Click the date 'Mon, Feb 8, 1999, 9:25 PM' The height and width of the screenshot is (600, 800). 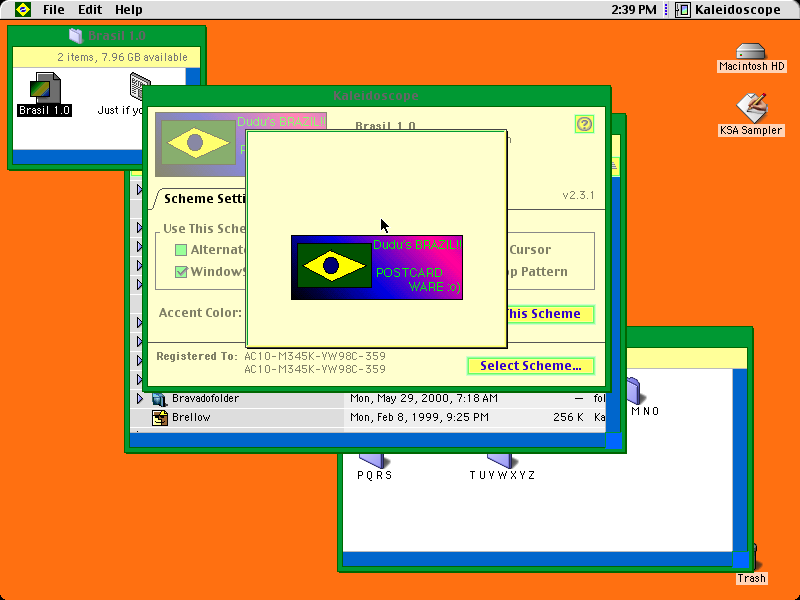[x=419, y=418]
